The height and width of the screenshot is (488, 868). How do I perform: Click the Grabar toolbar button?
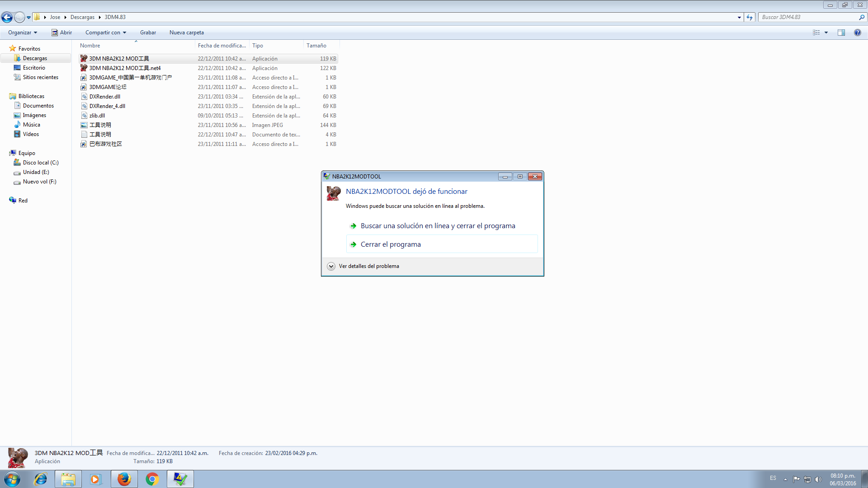coord(148,33)
